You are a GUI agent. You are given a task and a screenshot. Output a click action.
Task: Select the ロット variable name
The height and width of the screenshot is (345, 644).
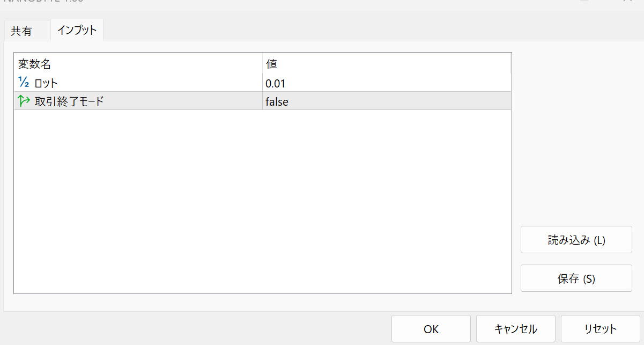click(46, 83)
